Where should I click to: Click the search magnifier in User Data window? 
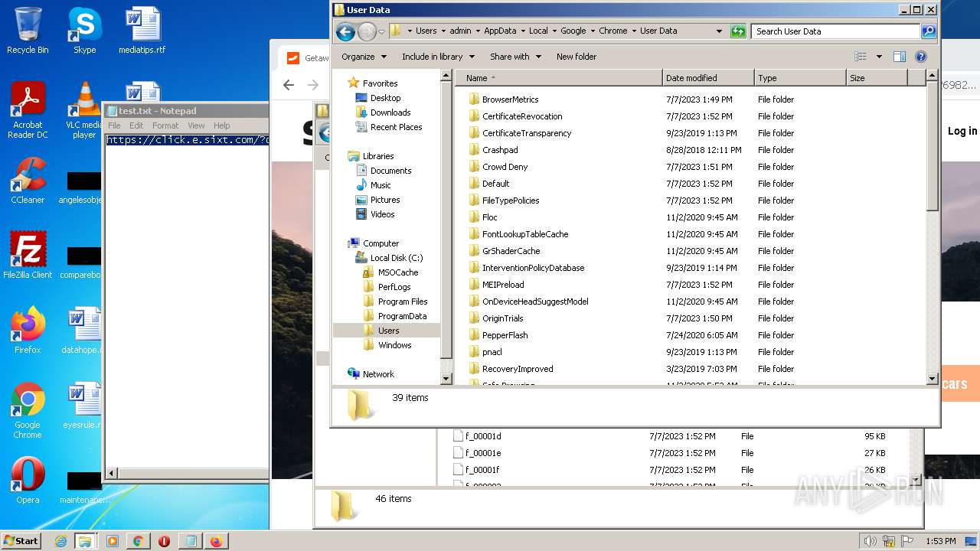click(929, 31)
